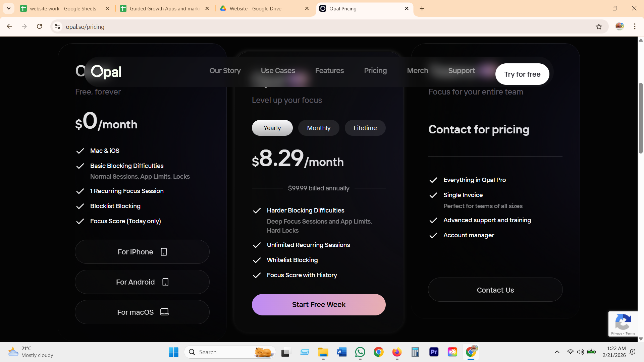Go back using the browser back arrow
644x362 pixels.
tap(9, 26)
